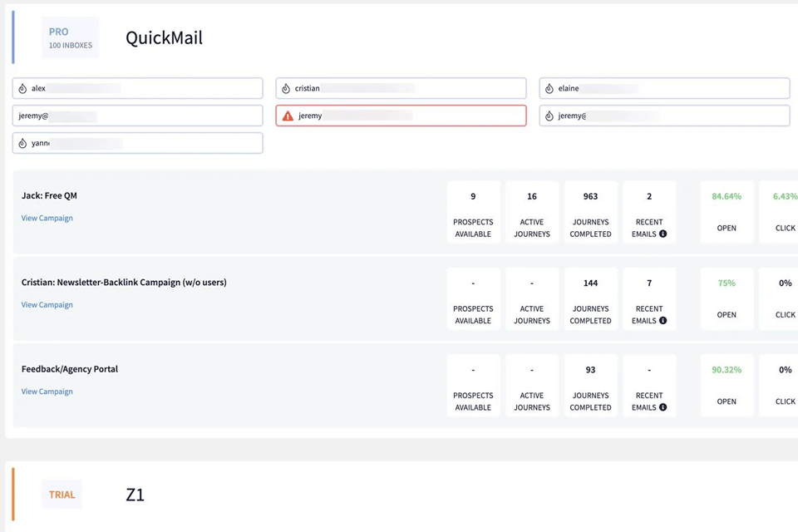This screenshot has height=532, width=798.
Task: Open View Campaign for Cristian Newsletter-Backlink Campaign
Action: click(47, 304)
